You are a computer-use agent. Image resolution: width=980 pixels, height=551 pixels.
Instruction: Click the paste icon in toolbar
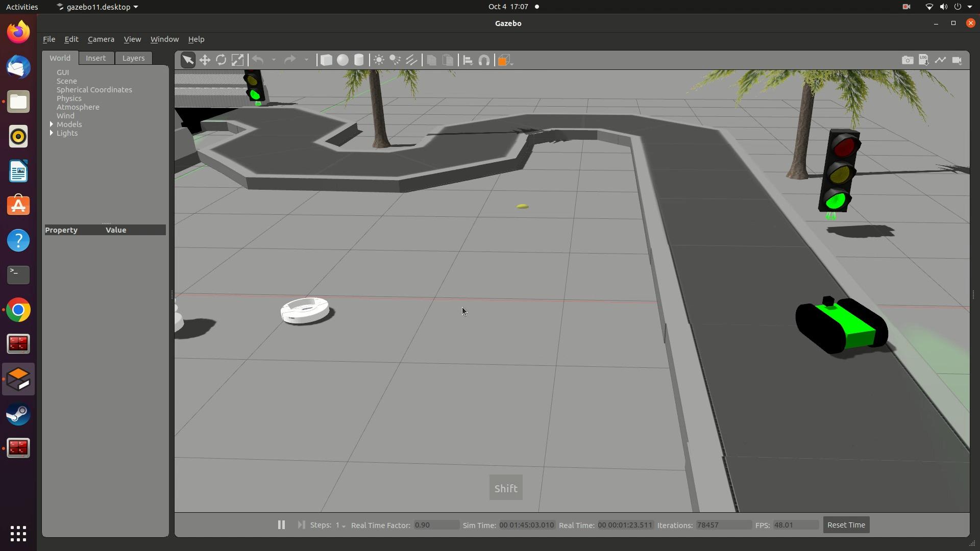448,60
